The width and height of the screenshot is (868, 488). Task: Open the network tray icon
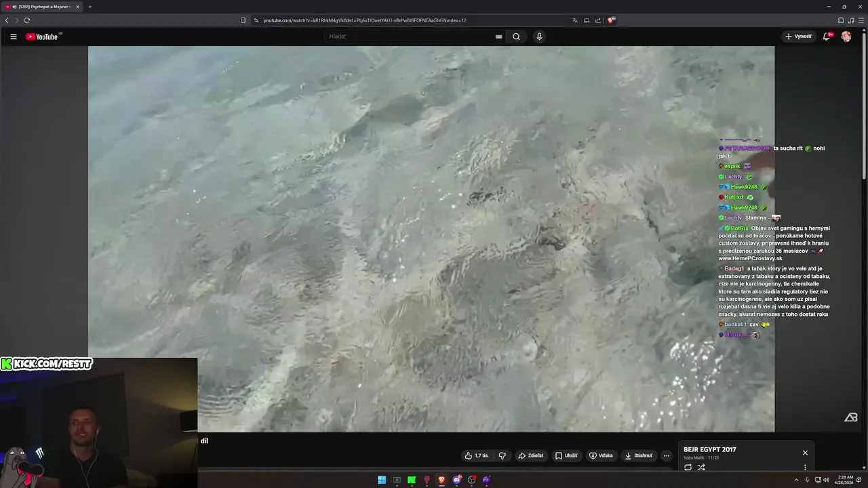[817, 480]
